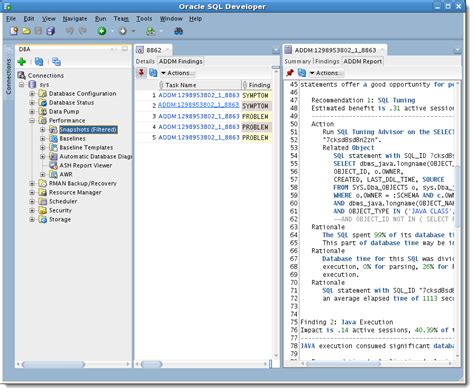Minimize the DBA panel

(125, 49)
